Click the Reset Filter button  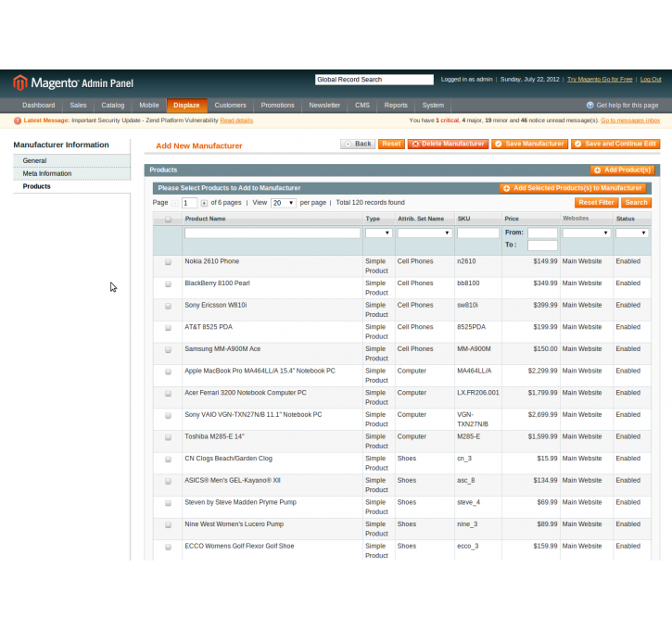coord(596,203)
